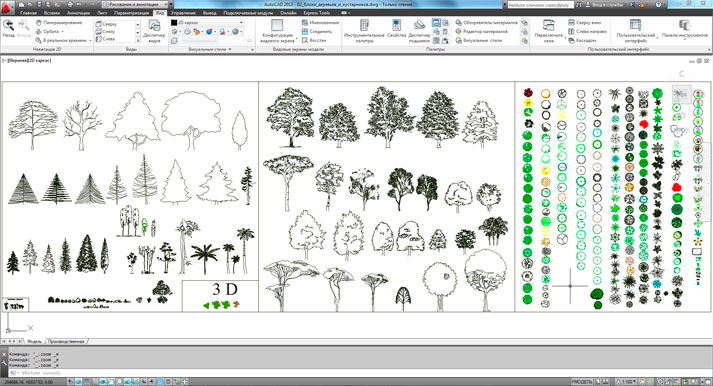The width and height of the screenshot is (713, 386).
Task: Open Диспетчер видов view manager
Action: pyautogui.click(x=154, y=31)
